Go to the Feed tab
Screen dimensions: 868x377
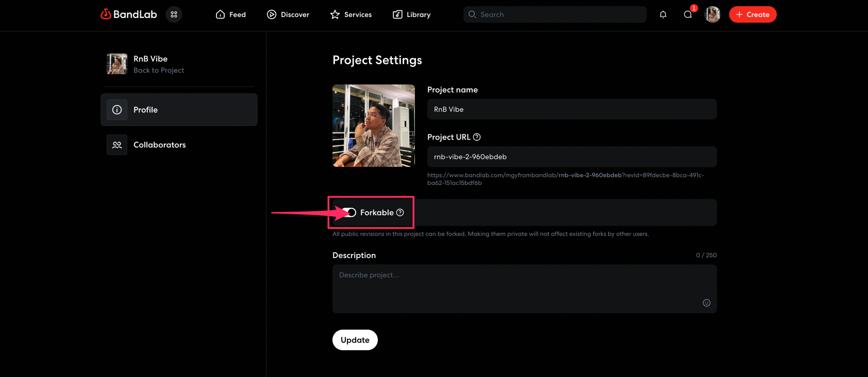pyautogui.click(x=230, y=14)
